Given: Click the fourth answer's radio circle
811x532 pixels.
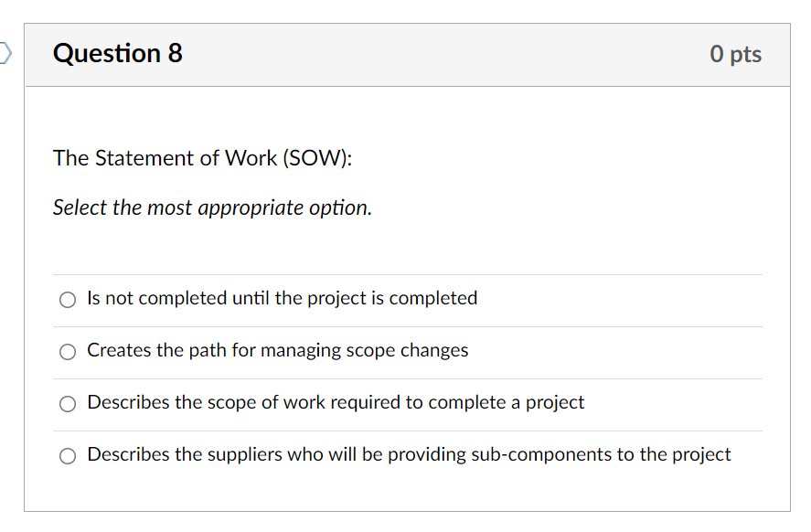Looking at the screenshot, I should coord(67,455).
